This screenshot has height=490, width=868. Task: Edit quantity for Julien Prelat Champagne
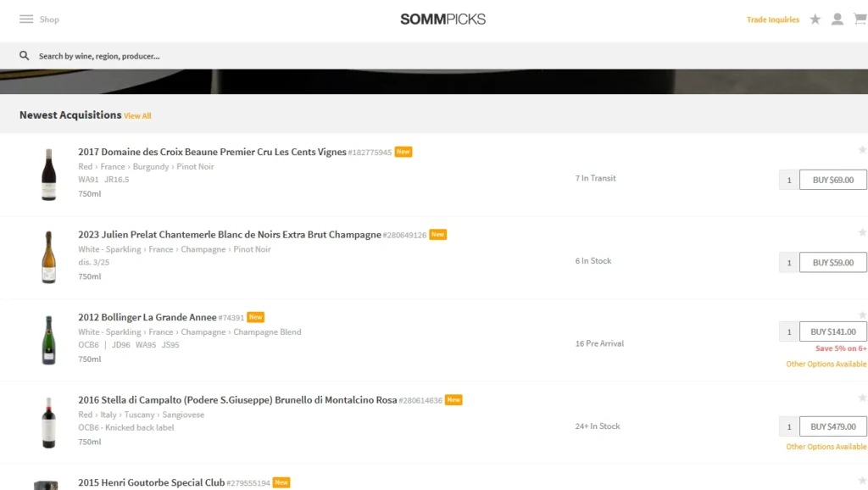click(x=789, y=263)
